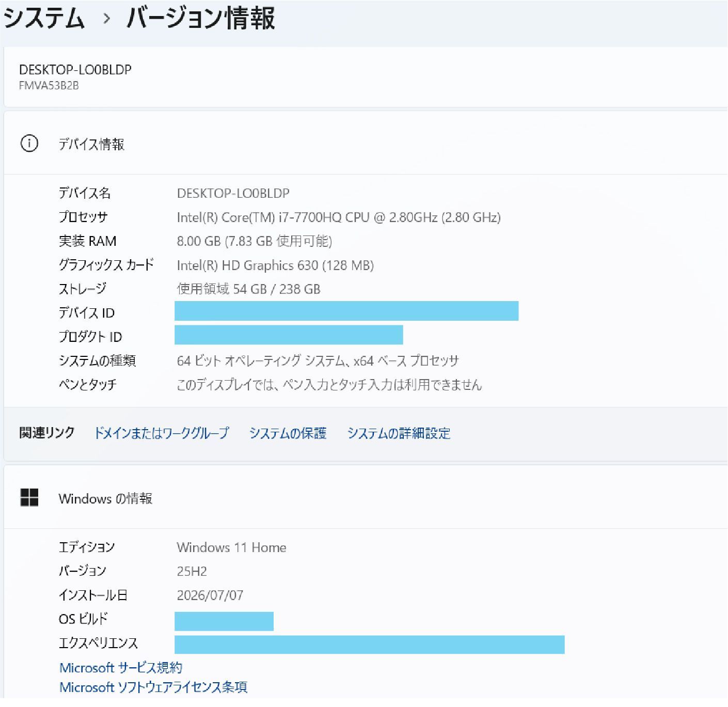This screenshot has height=707, width=728.
Task: Click the エディション label
Action: [87, 547]
